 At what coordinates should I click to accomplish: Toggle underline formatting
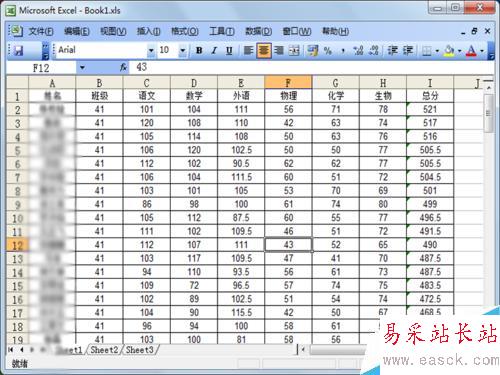[x=229, y=51]
